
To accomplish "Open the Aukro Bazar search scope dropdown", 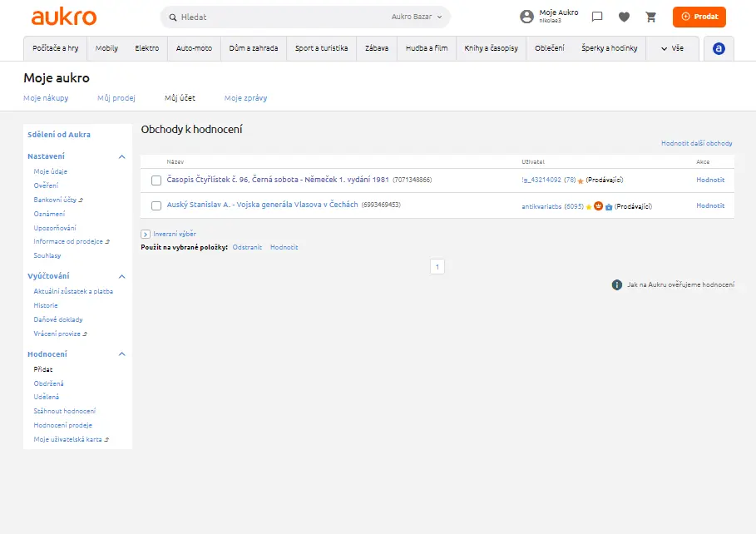I will (417, 17).
